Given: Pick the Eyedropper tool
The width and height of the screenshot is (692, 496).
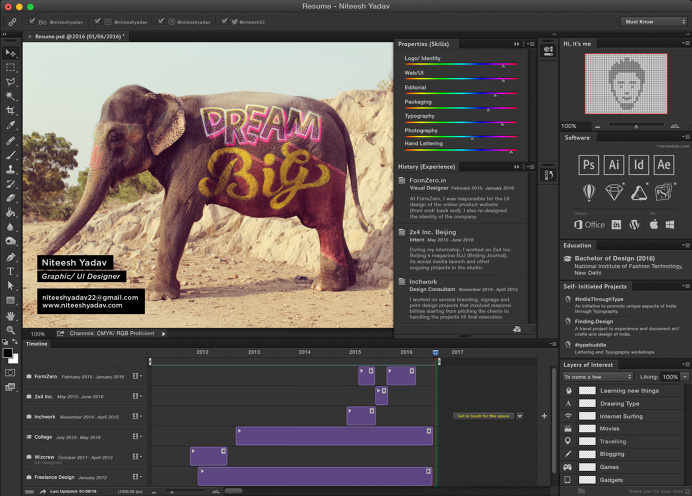Looking at the screenshot, I should (11, 126).
